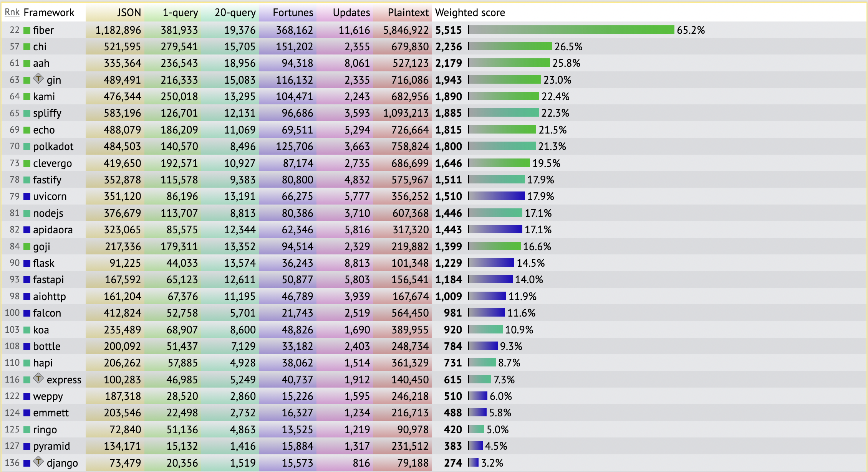Click the teal color square beside spliffy
Viewport: 868px width, 472px height.
point(27,113)
